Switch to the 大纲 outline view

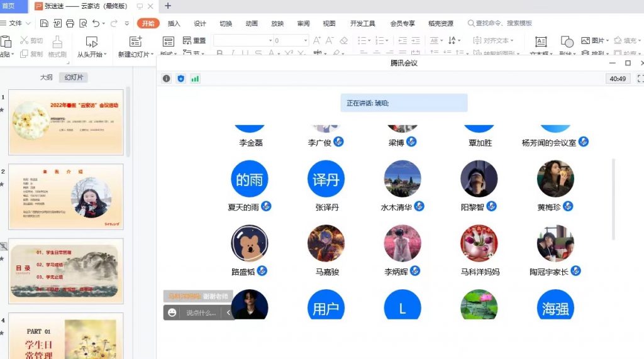[x=46, y=77]
